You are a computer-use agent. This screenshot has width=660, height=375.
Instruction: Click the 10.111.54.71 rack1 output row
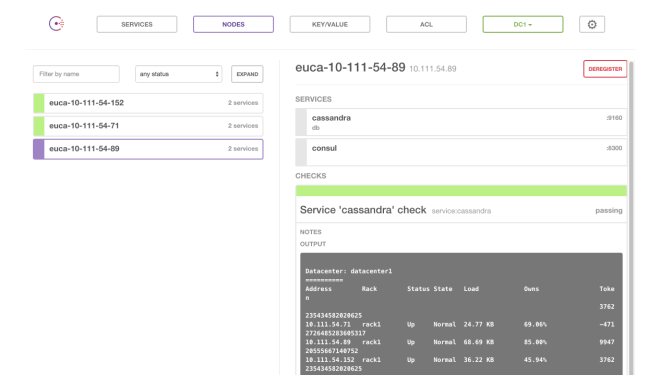[460, 324]
